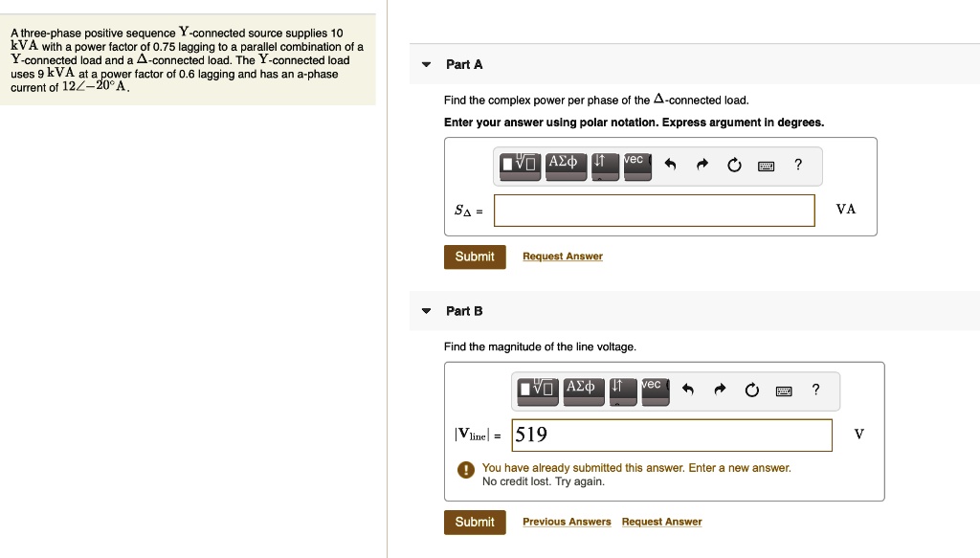The height and width of the screenshot is (558, 980).
Task: Click redo arrow in Part A toolbar
Action: click(702, 166)
